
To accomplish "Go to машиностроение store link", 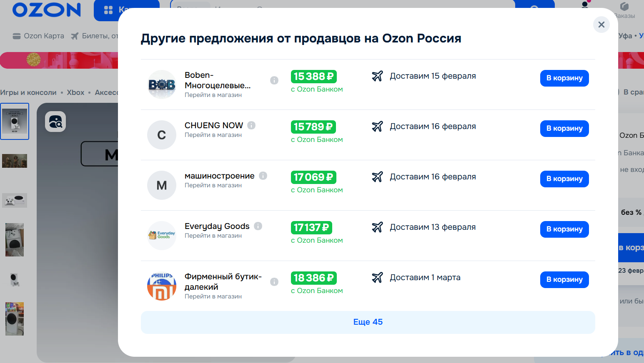I will click(x=213, y=185).
